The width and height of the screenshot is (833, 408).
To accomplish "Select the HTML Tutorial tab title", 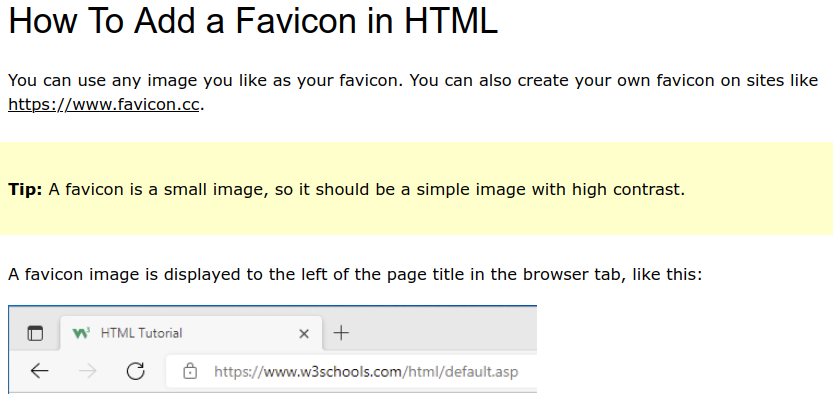I will (141, 333).
